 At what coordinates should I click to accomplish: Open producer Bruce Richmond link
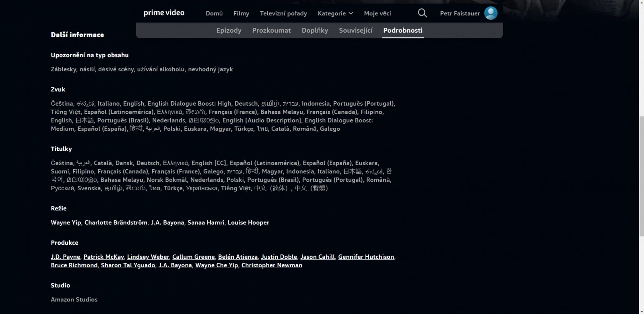pyautogui.click(x=74, y=265)
